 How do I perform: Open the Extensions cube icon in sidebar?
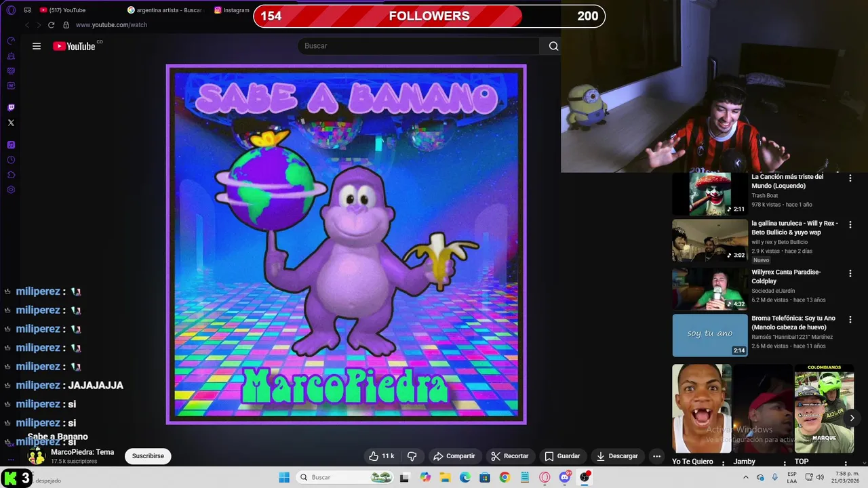point(11,175)
